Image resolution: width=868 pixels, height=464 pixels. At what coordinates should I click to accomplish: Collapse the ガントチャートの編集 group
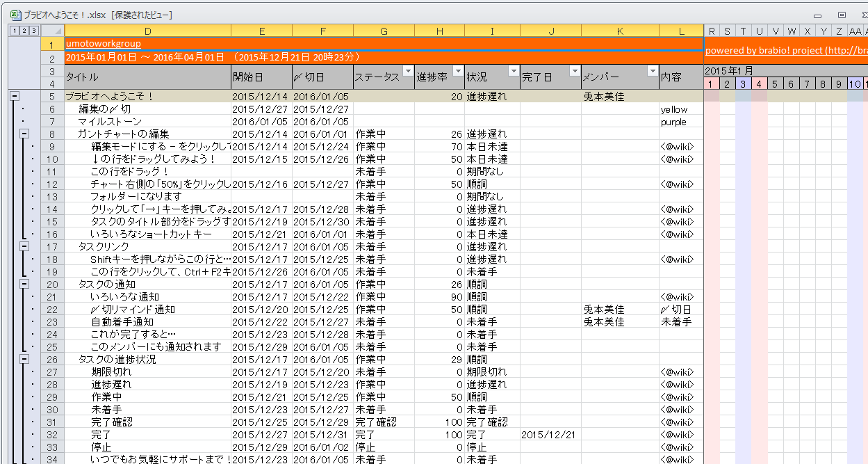click(x=24, y=134)
